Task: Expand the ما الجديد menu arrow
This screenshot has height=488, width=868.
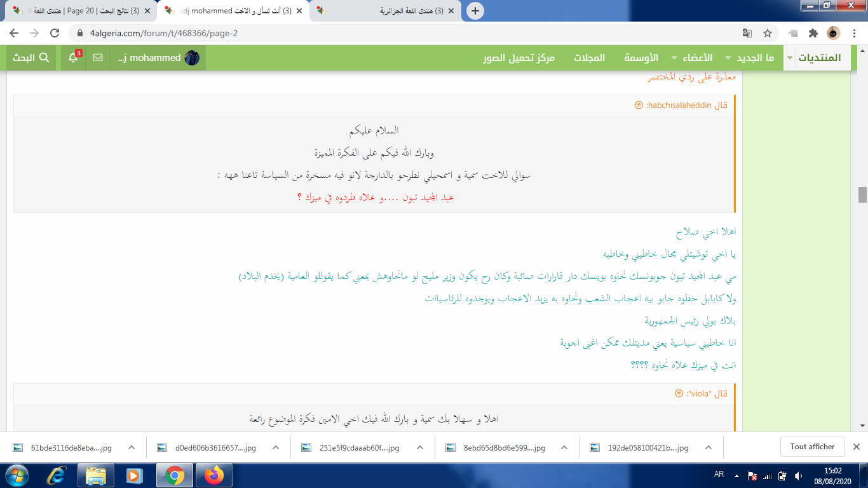Action: (728, 58)
